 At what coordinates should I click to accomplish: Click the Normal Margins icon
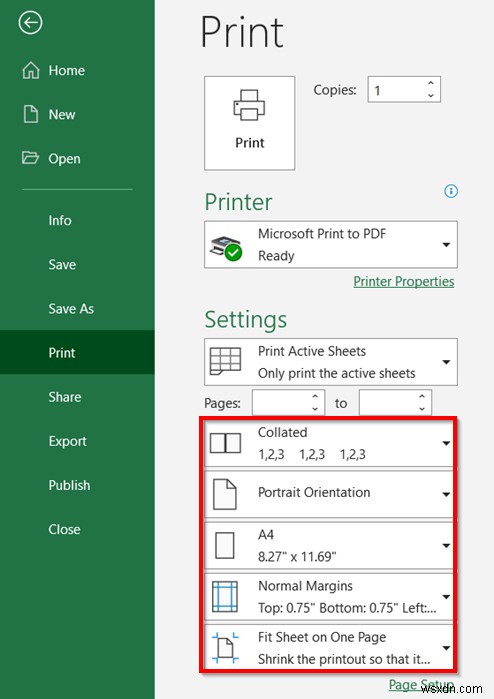click(225, 596)
